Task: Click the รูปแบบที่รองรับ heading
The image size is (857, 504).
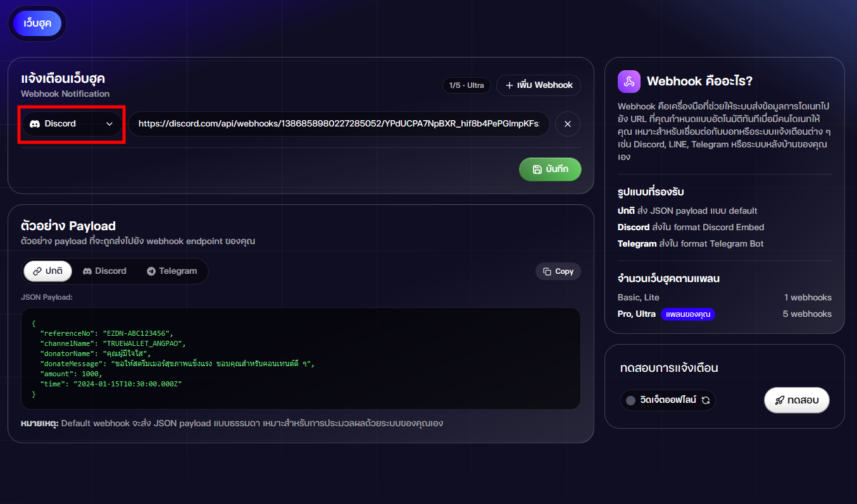Action: coord(651,192)
